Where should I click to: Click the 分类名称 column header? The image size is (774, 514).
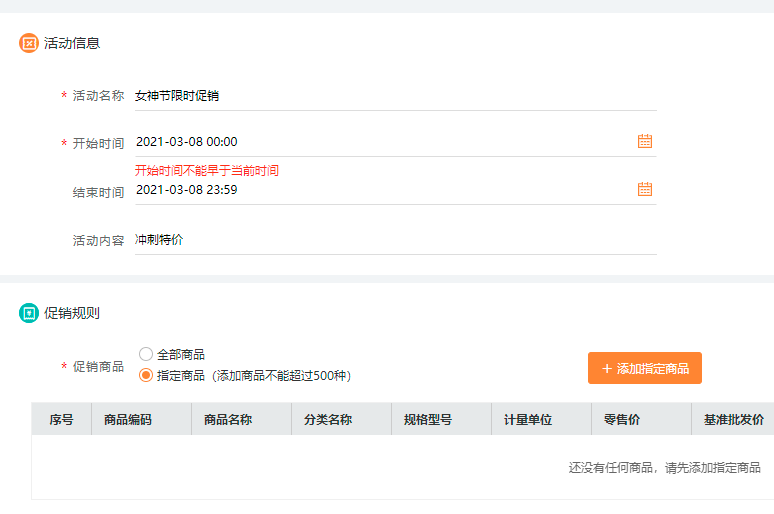click(x=328, y=420)
